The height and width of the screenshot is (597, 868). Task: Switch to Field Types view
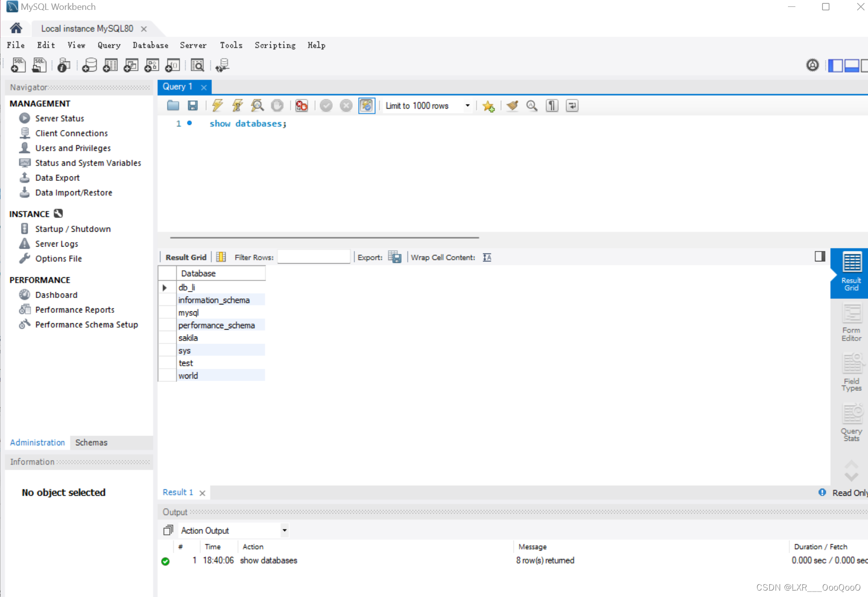(x=852, y=372)
